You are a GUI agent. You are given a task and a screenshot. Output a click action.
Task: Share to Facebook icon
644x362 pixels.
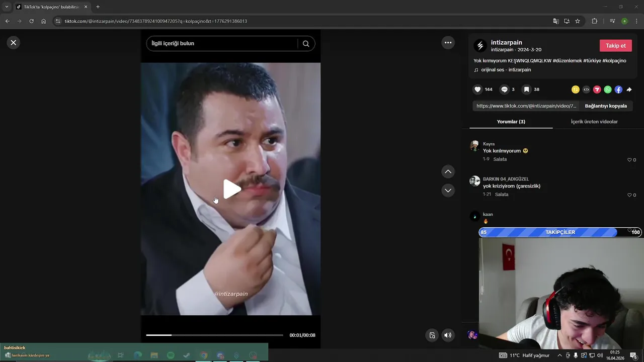(618, 89)
